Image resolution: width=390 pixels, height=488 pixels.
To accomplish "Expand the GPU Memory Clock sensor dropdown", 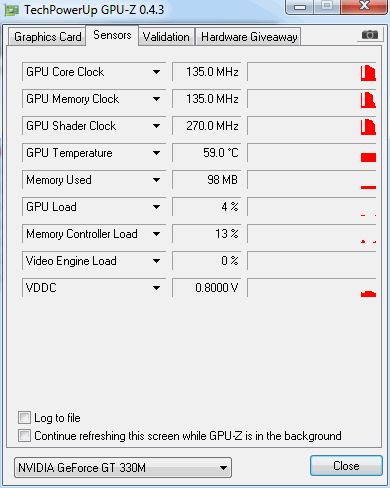I will (156, 99).
